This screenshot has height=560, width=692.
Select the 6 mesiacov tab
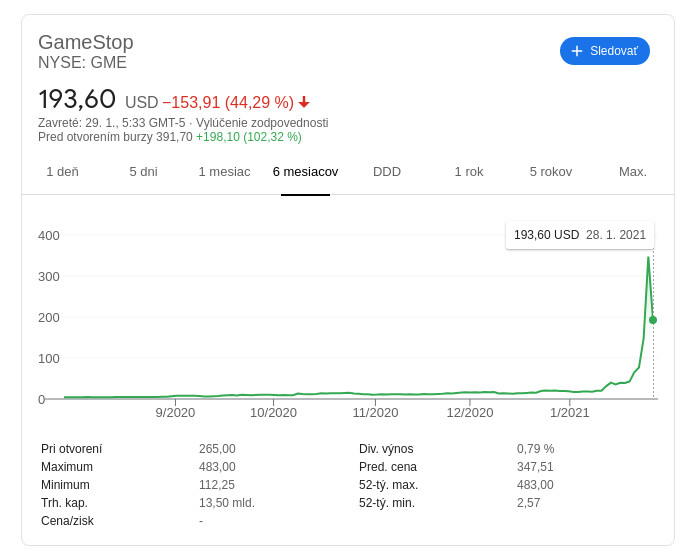click(305, 172)
